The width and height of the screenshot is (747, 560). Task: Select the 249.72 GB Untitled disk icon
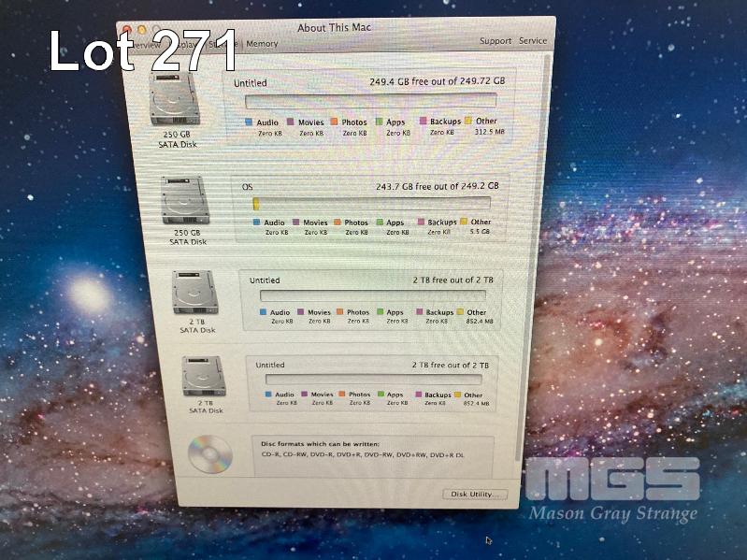coord(174,99)
